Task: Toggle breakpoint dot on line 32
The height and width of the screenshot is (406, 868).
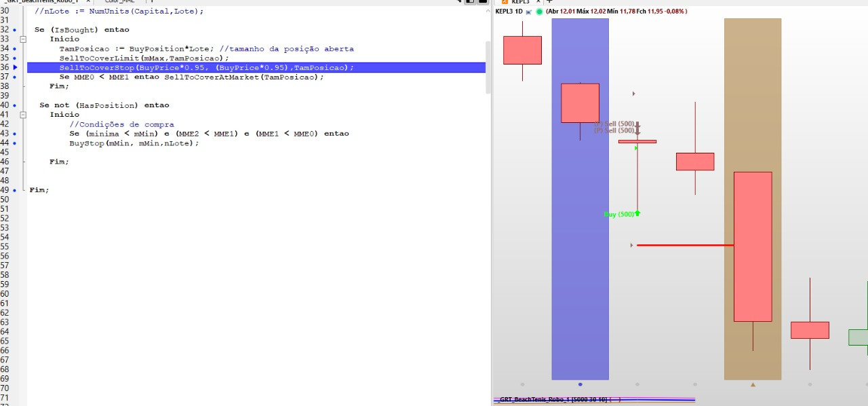Action: coord(14,30)
